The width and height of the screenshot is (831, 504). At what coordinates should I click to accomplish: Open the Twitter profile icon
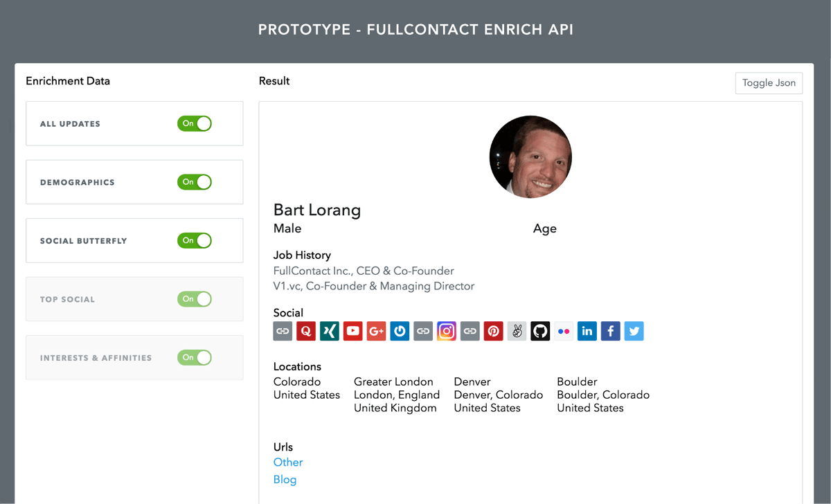tap(634, 331)
